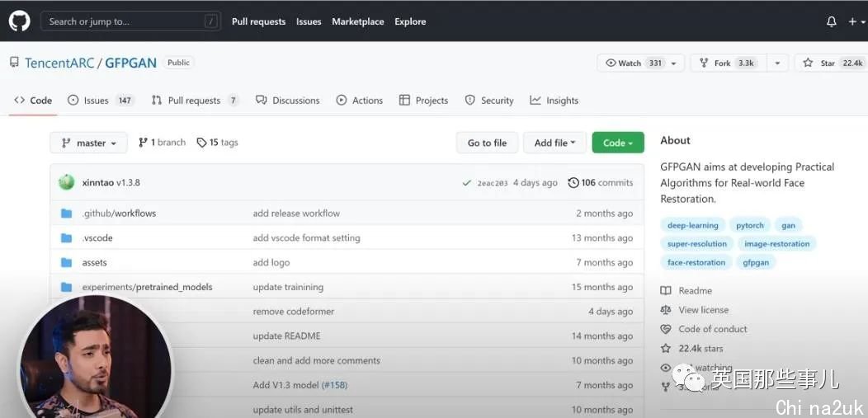
Task: Open the assets folder
Action: point(95,263)
